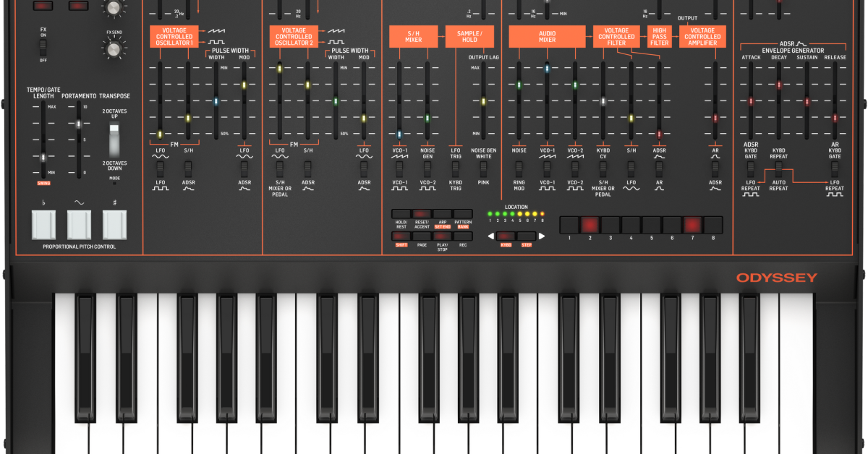Click the Output Lag slider

(x=482, y=101)
